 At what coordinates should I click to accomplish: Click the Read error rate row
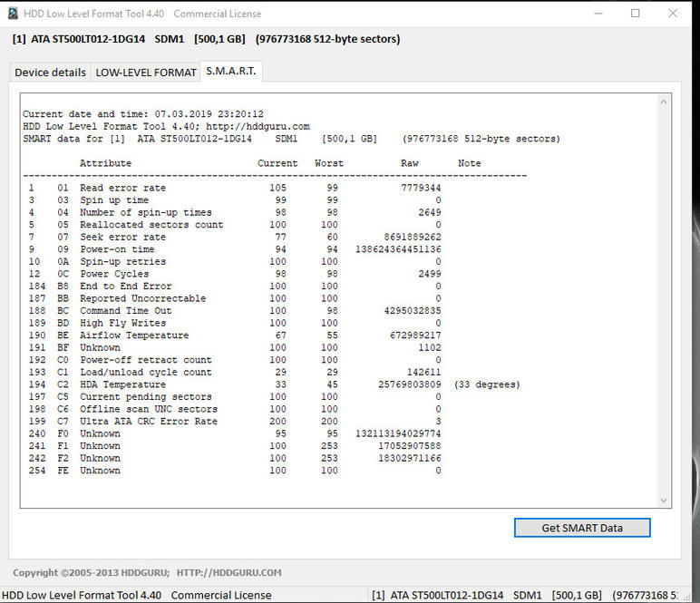coord(235,188)
